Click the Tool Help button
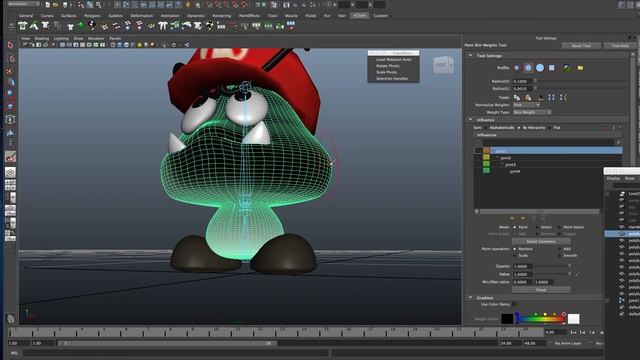This screenshot has height=360, width=640. pyautogui.click(x=620, y=46)
